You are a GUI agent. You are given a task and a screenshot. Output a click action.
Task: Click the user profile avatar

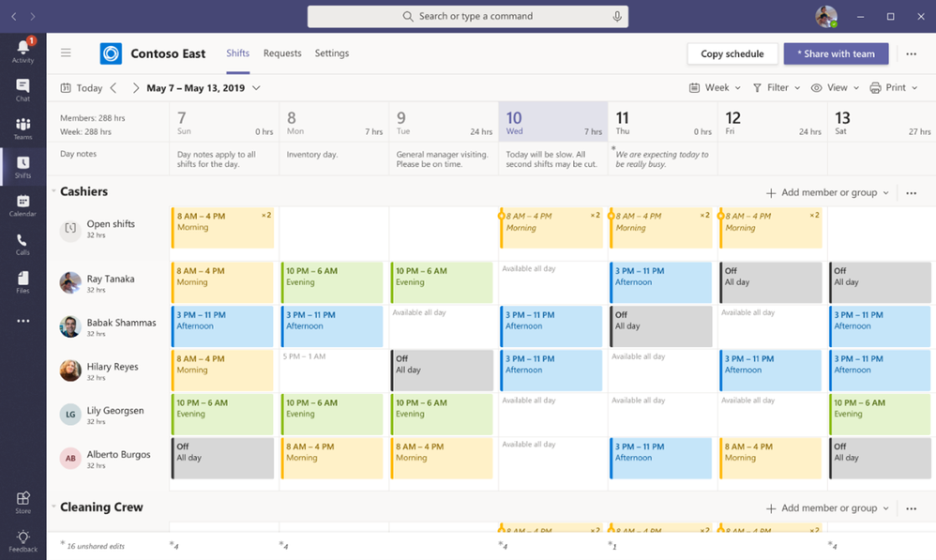click(x=826, y=16)
